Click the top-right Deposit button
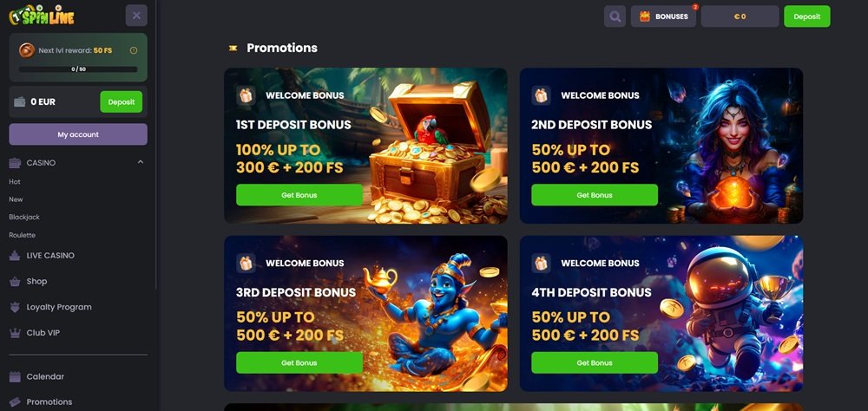This screenshot has height=411, width=868. 806,16
